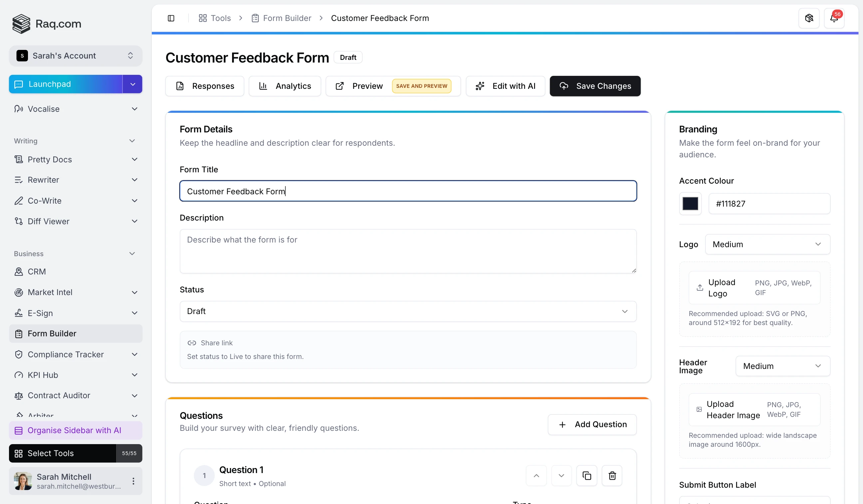Select Form Builder in the sidebar
863x504 pixels.
point(52,333)
